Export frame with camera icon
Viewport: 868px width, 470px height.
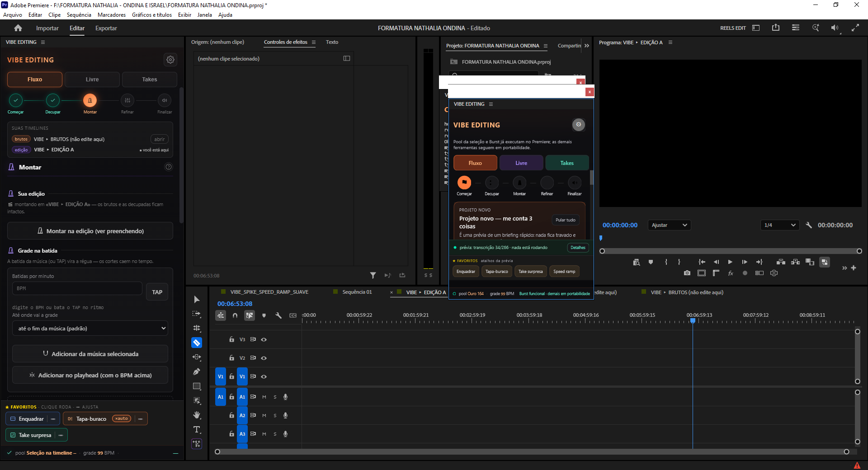click(x=687, y=273)
